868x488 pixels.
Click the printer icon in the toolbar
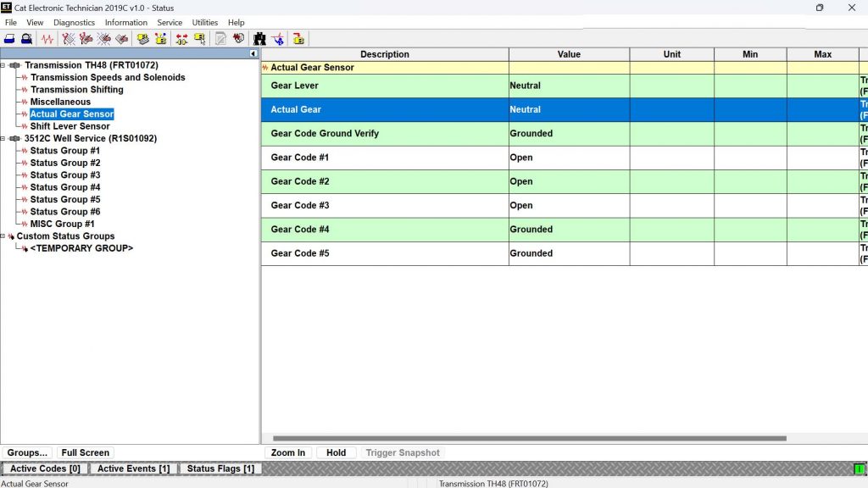click(9, 39)
